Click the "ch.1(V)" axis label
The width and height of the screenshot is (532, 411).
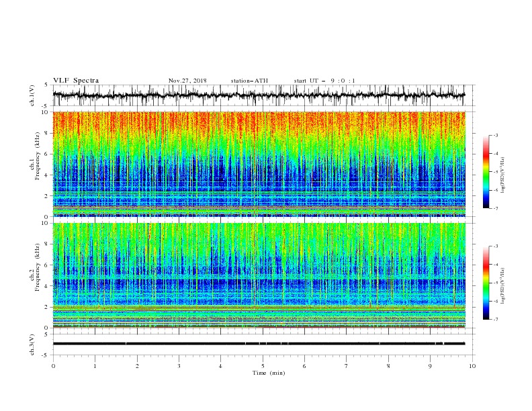tap(32, 95)
